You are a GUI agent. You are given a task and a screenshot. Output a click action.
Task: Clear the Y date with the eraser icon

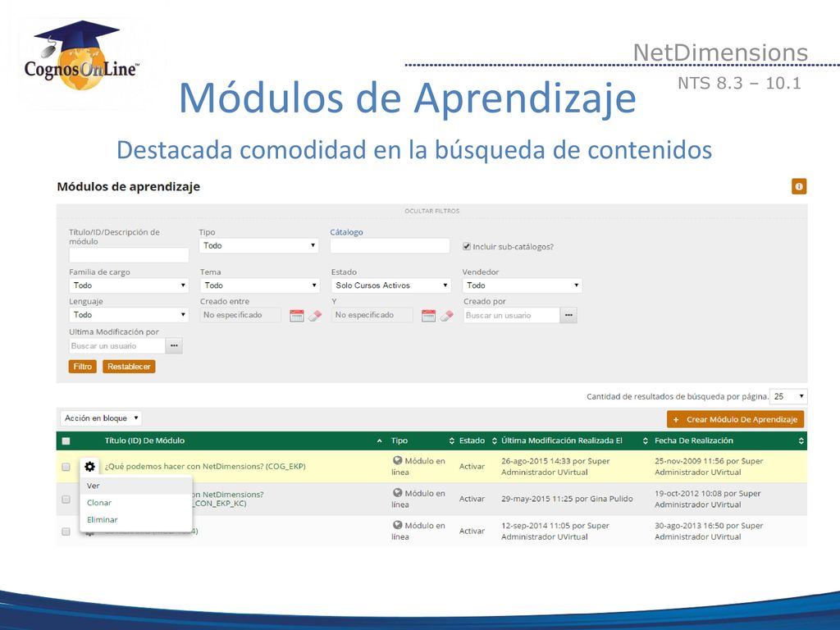(x=446, y=316)
